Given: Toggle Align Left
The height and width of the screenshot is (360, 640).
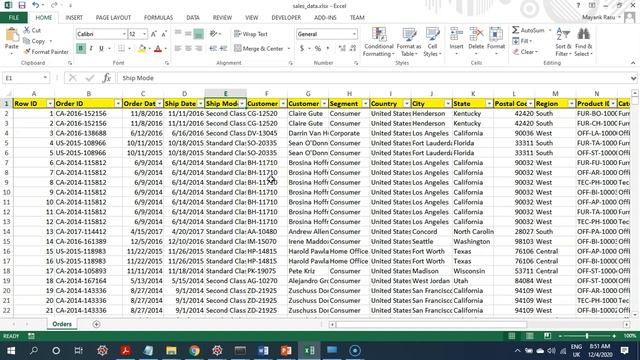Looking at the screenshot, I should 178,49.
